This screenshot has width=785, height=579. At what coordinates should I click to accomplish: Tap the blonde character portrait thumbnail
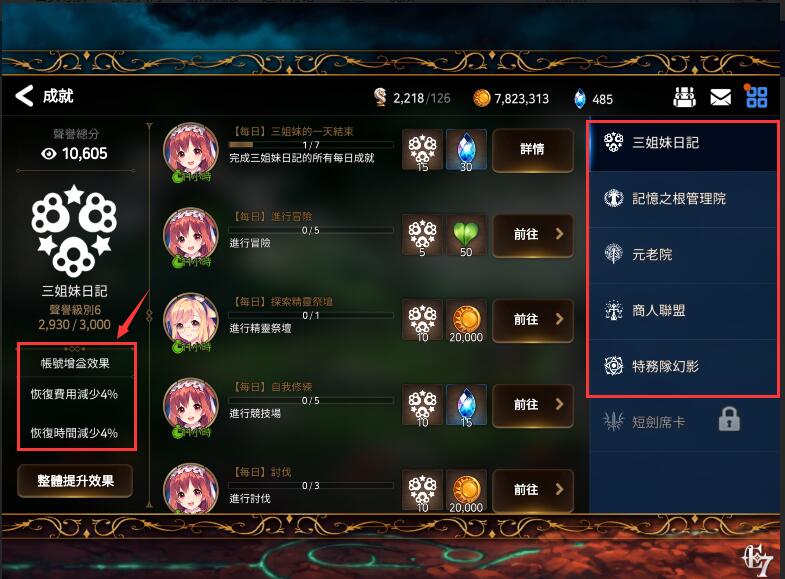point(191,320)
